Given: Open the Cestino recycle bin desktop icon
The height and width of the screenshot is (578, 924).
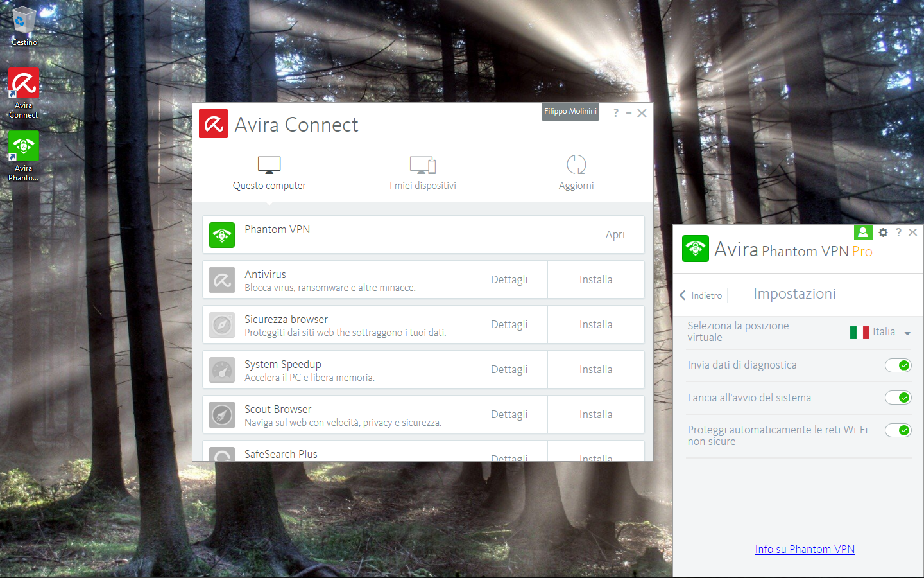Looking at the screenshot, I should coord(24,26).
